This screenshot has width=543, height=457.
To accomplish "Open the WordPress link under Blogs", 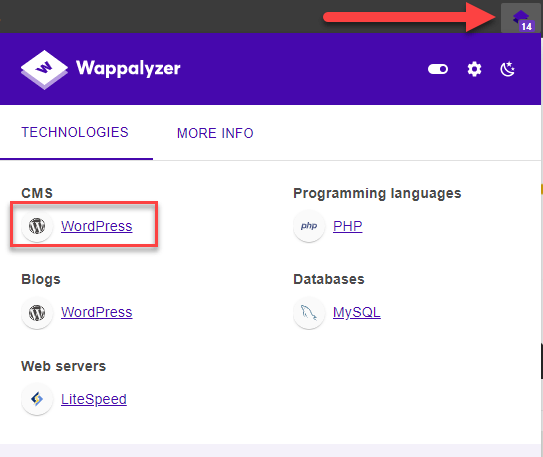I will click(97, 312).
